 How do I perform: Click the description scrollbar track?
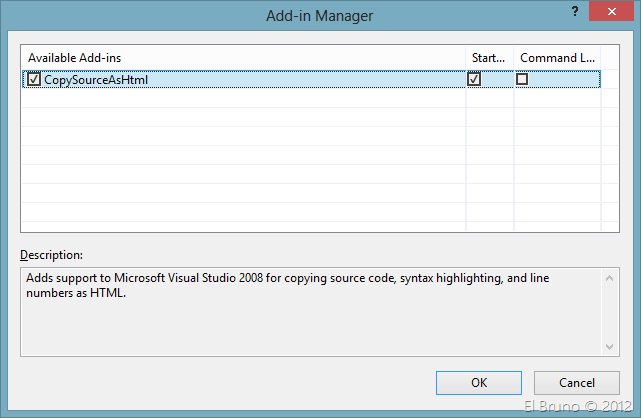click(x=610, y=310)
